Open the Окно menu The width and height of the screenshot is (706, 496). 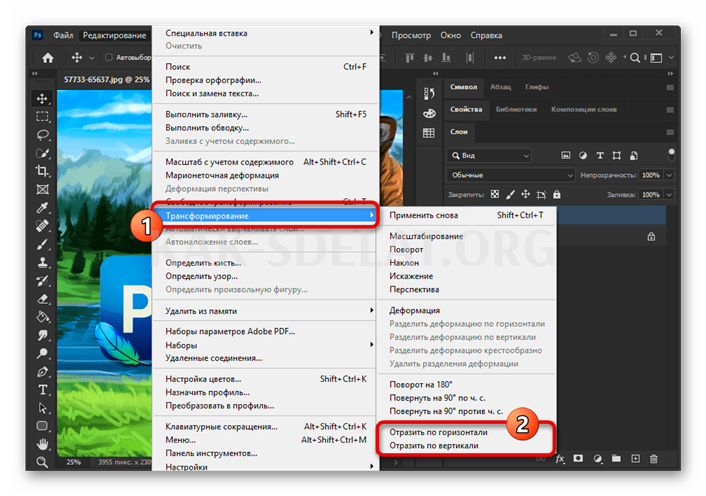click(450, 35)
